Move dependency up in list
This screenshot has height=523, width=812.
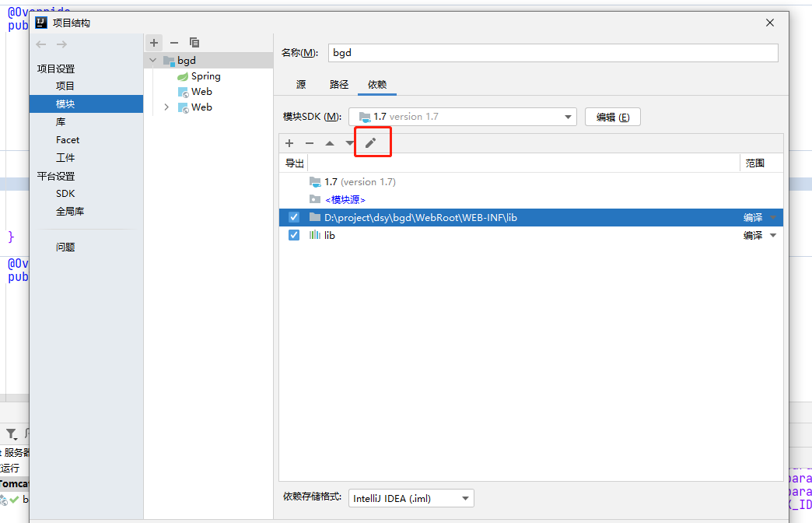tap(330, 143)
